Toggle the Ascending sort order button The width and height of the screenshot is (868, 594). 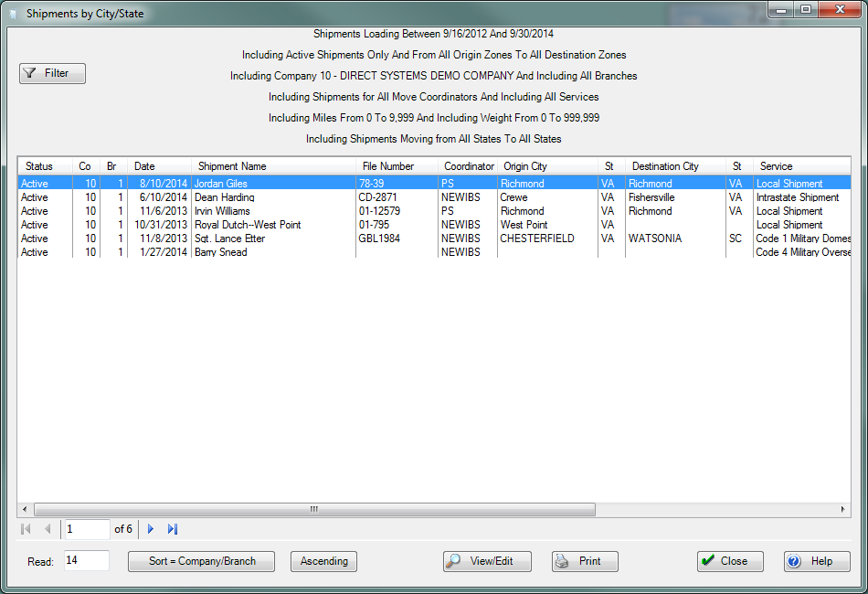[x=323, y=561]
